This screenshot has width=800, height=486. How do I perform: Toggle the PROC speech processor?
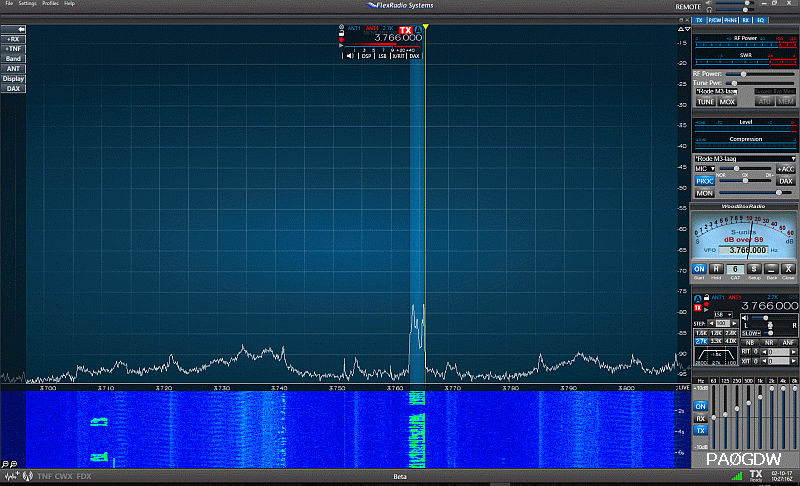tap(704, 181)
